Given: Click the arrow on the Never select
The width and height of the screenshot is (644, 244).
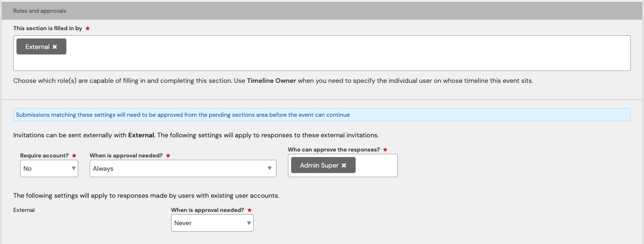Looking at the screenshot, I should click(249, 223).
